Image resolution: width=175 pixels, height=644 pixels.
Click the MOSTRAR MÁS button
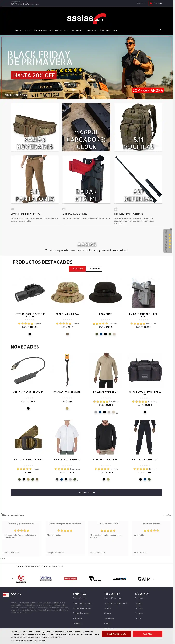pos(86,493)
